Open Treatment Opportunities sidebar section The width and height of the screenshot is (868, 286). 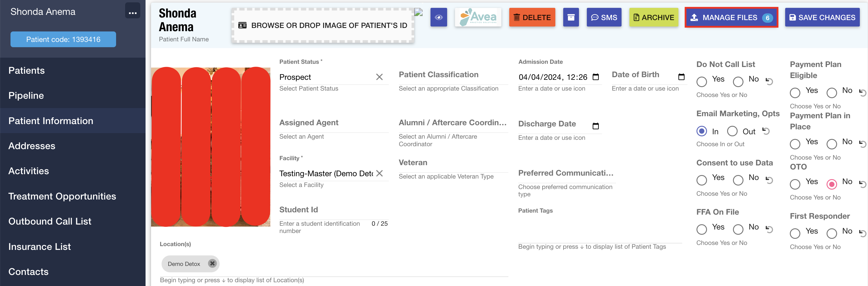click(x=62, y=196)
